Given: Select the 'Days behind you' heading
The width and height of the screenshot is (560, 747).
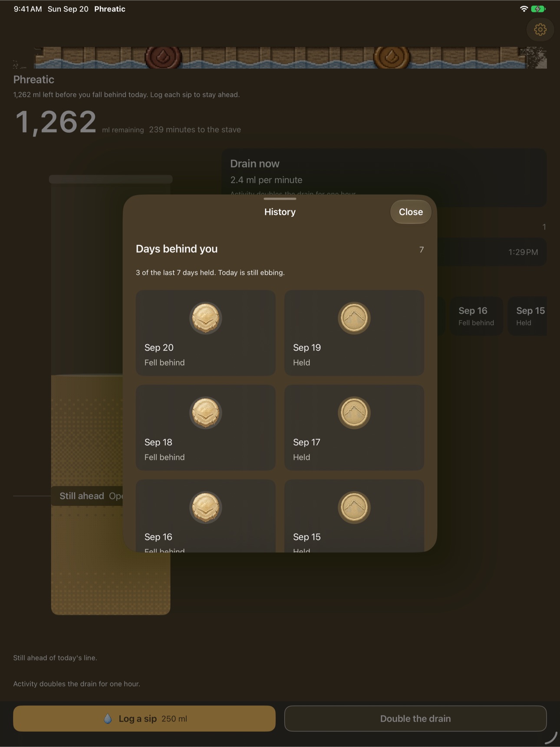Looking at the screenshot, I should tap(177, 249).
